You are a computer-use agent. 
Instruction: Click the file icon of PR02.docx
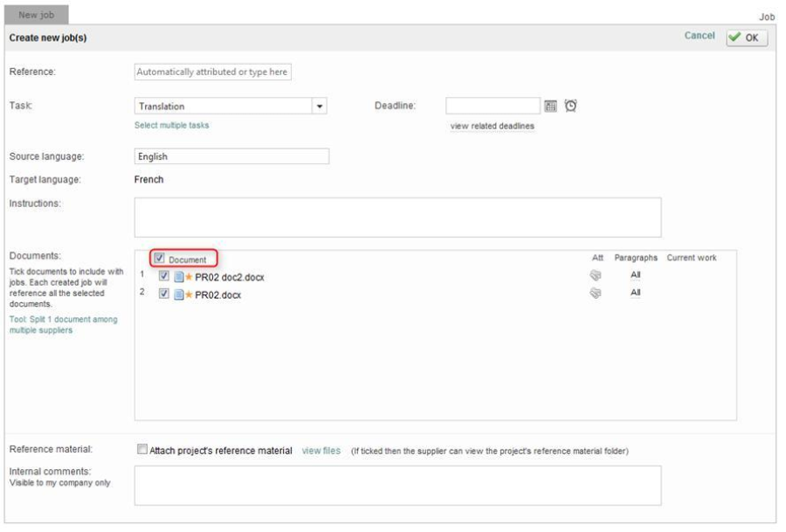(178, 294)
